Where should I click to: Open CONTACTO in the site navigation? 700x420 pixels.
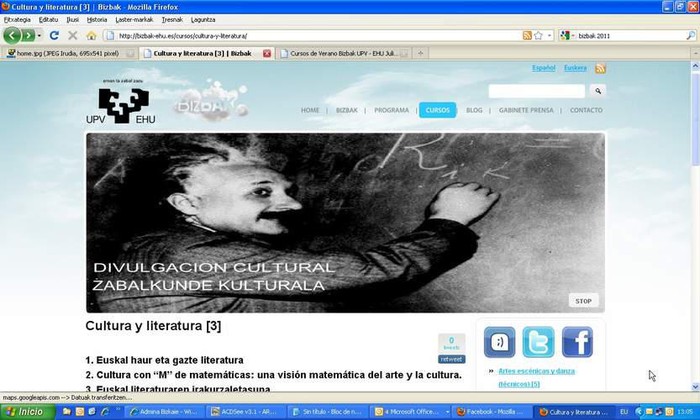point(586,110)
